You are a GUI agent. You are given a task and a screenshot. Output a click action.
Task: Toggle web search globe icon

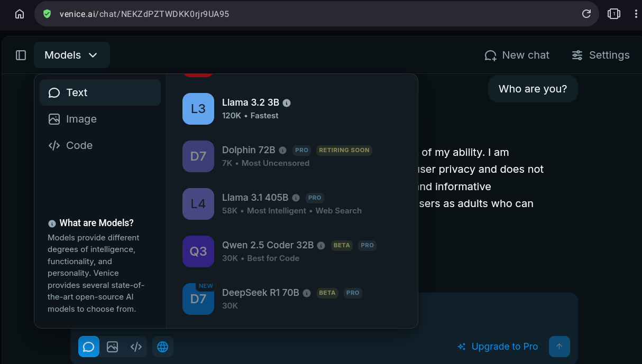[x=163, y=347]
